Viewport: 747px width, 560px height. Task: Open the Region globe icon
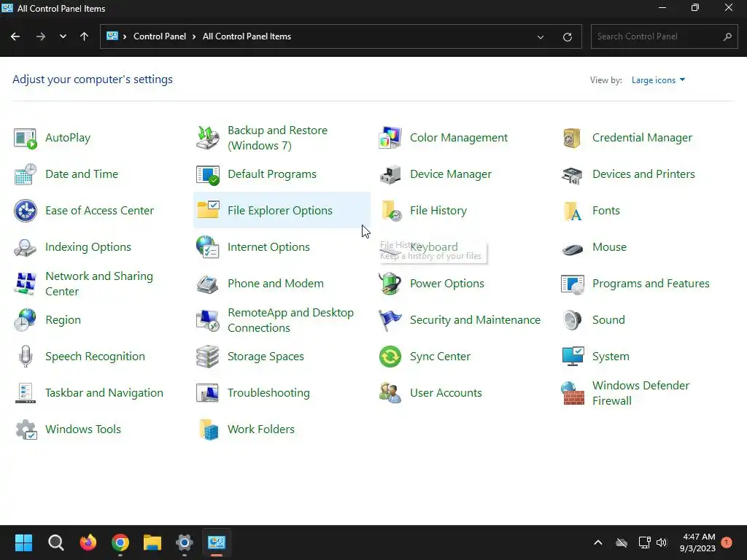tap(26, 320)
